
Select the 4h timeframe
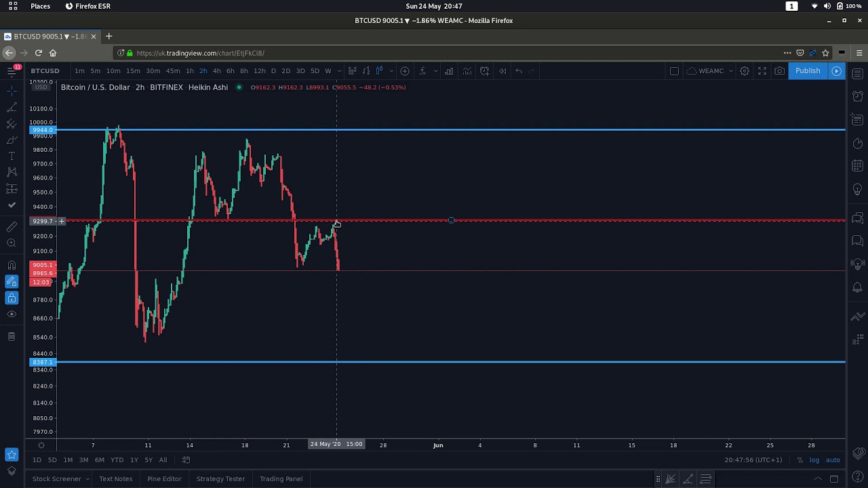(216, 70)
